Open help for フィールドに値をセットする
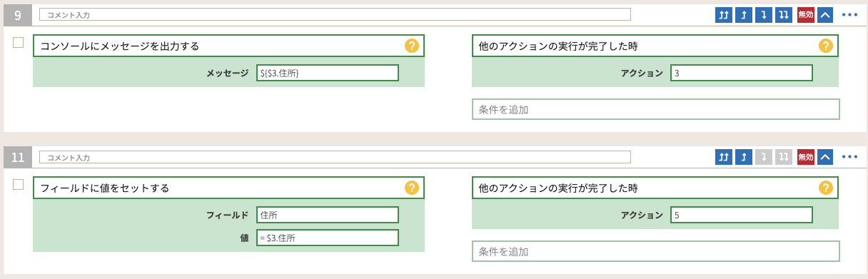This screenshot has height=279, width=868. tap(412, 188)
